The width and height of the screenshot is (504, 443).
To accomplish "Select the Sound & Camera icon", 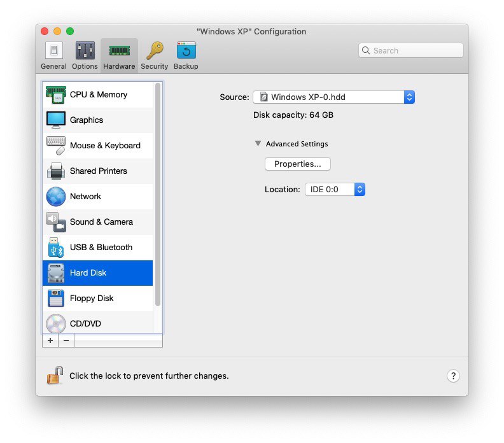I will [56, 222].
